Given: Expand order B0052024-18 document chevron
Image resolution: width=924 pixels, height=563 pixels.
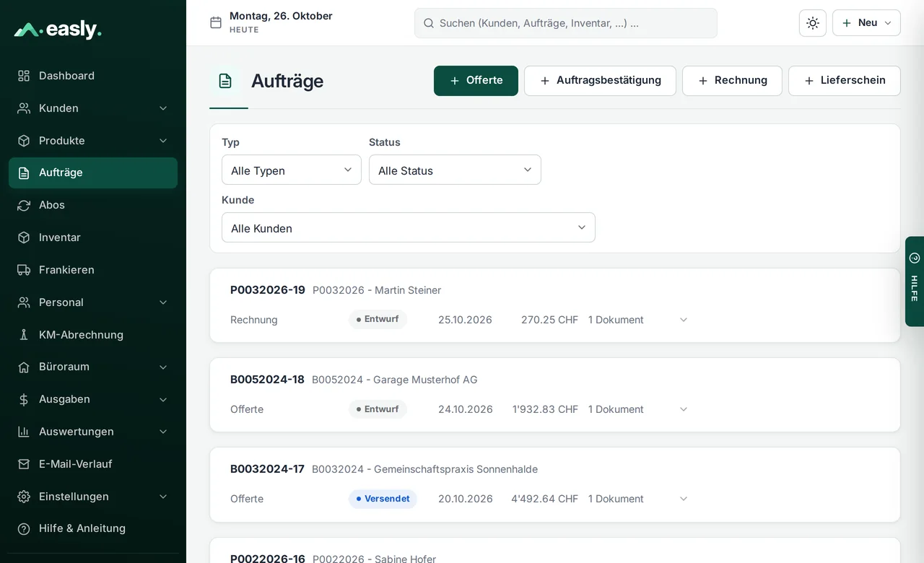Looking at the screenshot, I should (x=684, y=409).
